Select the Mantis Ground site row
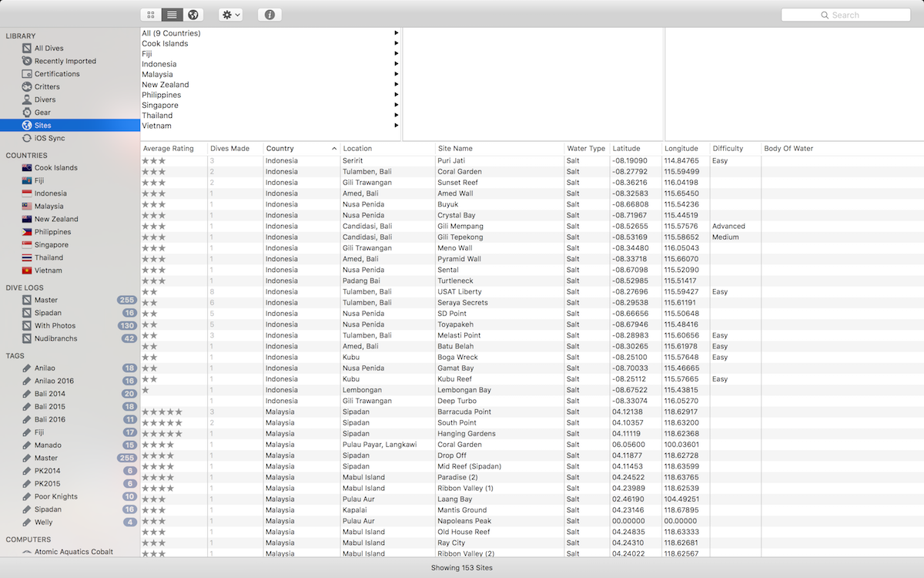924x578 pixels. [532, 510]
